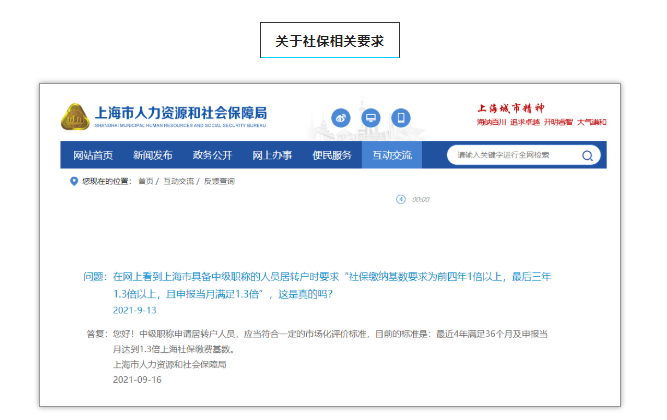
Task: Click the 上海市人力资源和社会保障局 site title
Action: coord(181,113)
